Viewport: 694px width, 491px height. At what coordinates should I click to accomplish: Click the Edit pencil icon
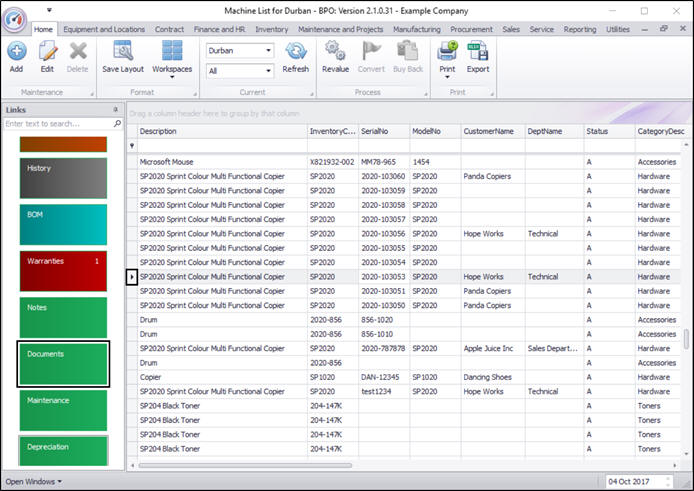(x=47, y=52)
